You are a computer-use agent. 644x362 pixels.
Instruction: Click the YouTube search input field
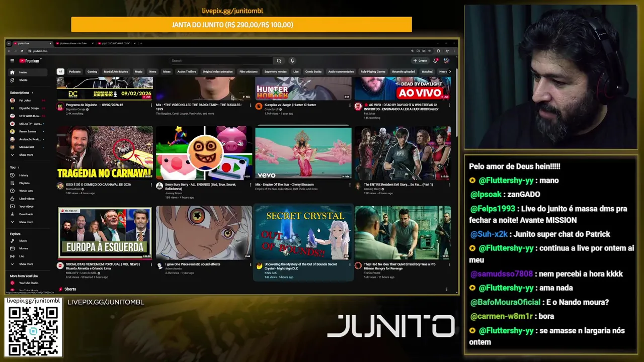(220, 61)
